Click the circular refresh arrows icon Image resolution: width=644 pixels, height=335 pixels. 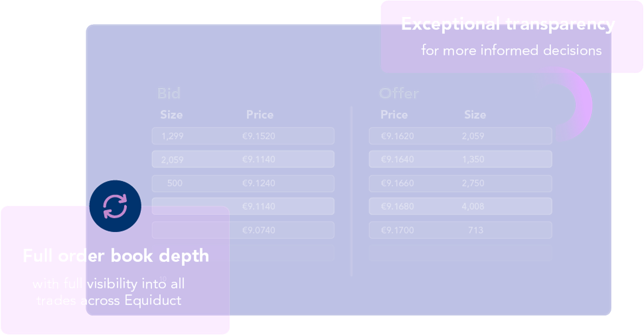coord(115,206)
